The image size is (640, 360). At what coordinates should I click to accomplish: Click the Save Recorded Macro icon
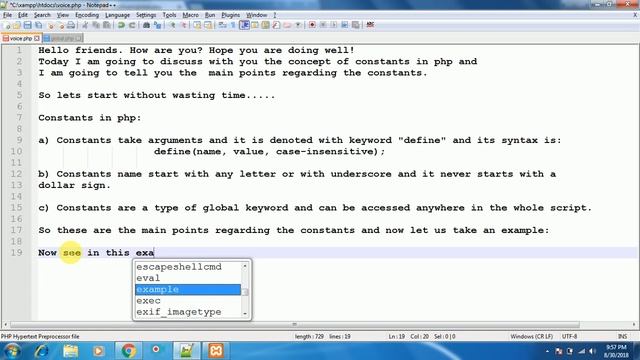tap(356, 25)
